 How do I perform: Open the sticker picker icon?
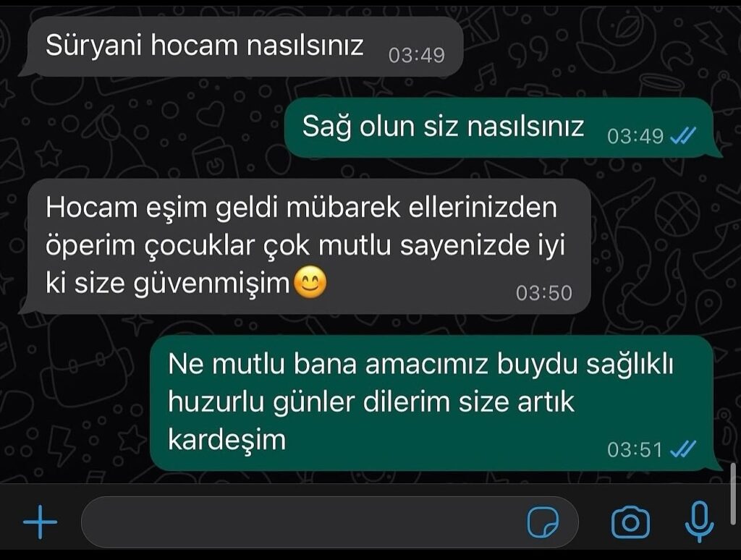pos(543,522)
